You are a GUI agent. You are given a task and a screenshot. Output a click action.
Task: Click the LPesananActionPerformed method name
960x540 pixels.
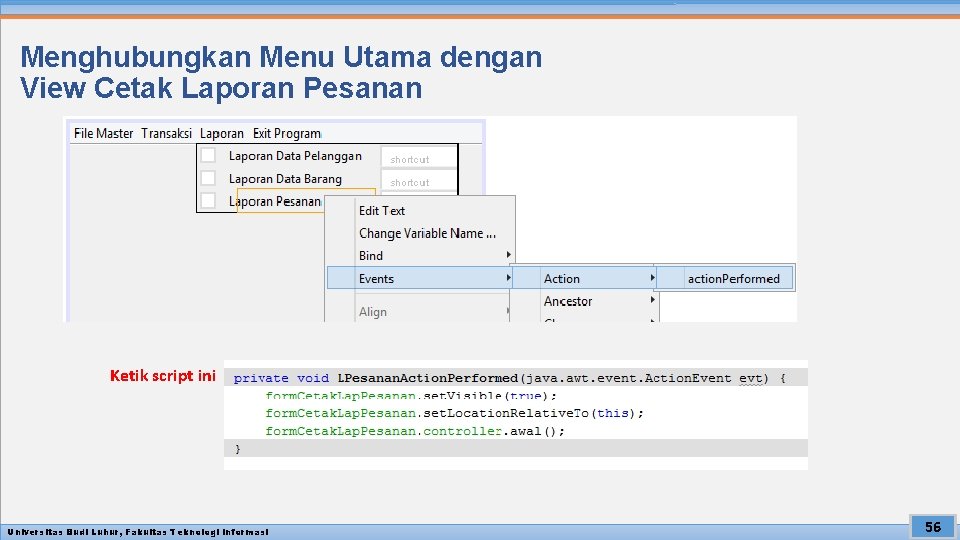427,378
